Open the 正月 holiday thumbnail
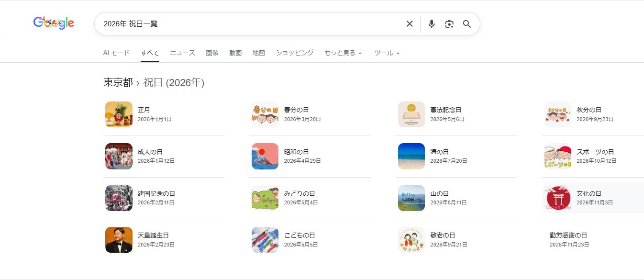This screenshot has width=644, height=280. click(x=119, y=114)
